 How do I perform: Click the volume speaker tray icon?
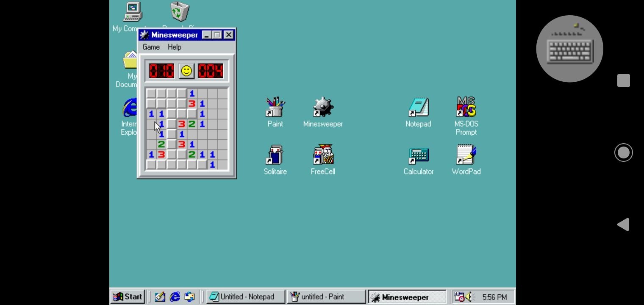click(x=469, y=297)
